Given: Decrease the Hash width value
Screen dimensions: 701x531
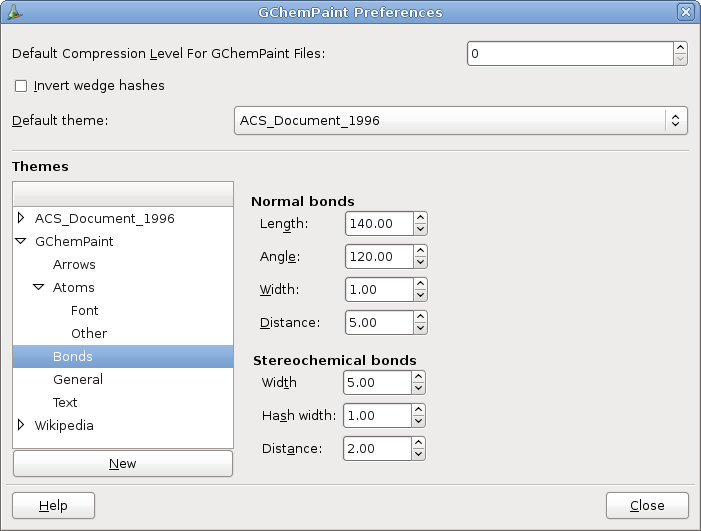Looking at the screenshot, I should click(418, 421).
